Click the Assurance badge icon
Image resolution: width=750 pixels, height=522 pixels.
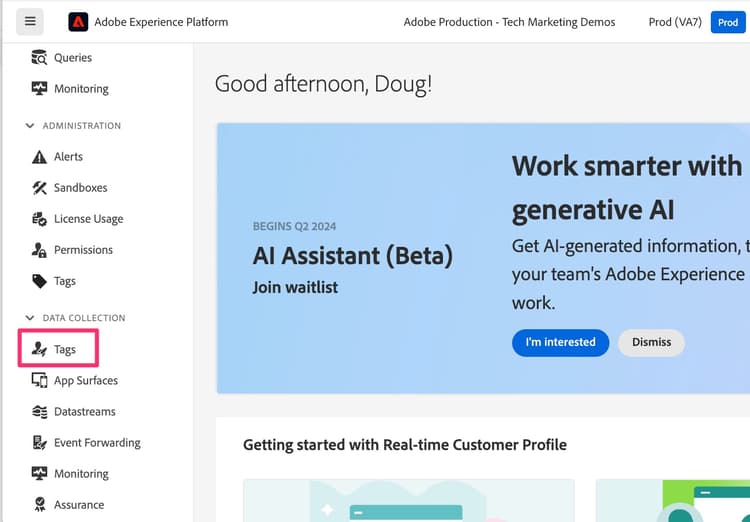pyautogui.click(x=40, y=505)
